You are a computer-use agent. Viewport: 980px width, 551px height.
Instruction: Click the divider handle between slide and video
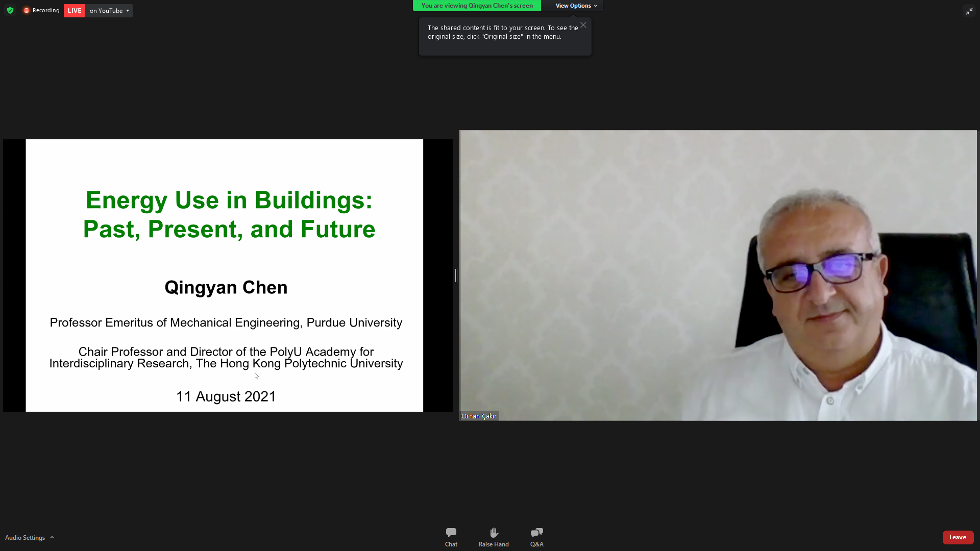pyautogui.click(x=456, y=275)
